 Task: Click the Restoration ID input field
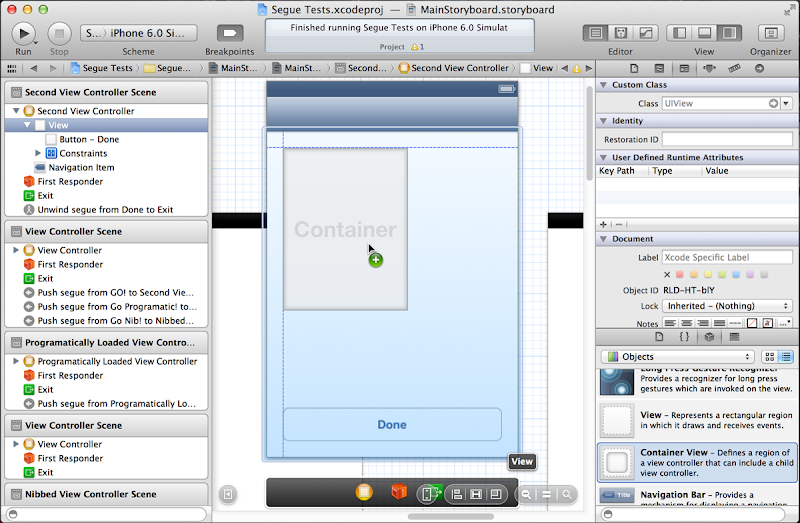(727, 139)
